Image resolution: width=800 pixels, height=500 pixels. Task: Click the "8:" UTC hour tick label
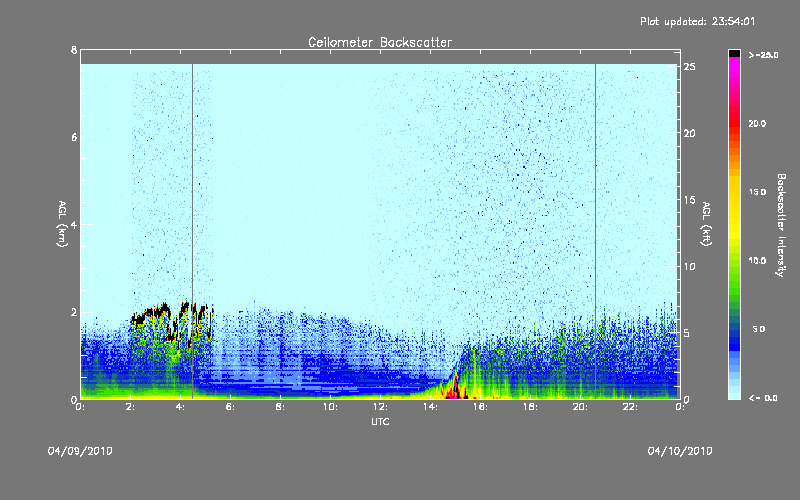[x=280, y=407]
